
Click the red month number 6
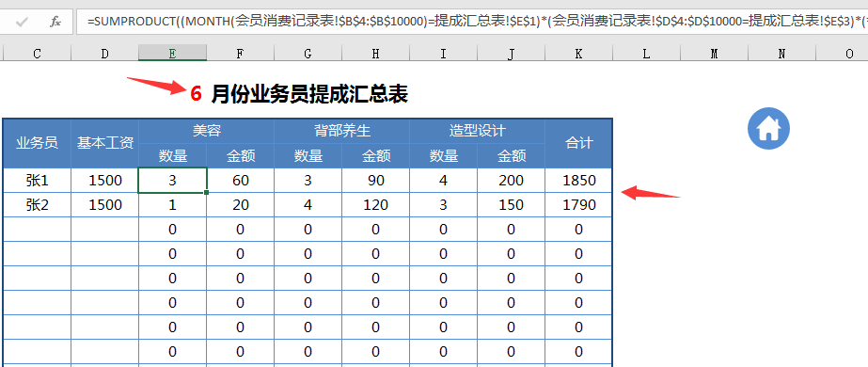[x=196, y=94]
